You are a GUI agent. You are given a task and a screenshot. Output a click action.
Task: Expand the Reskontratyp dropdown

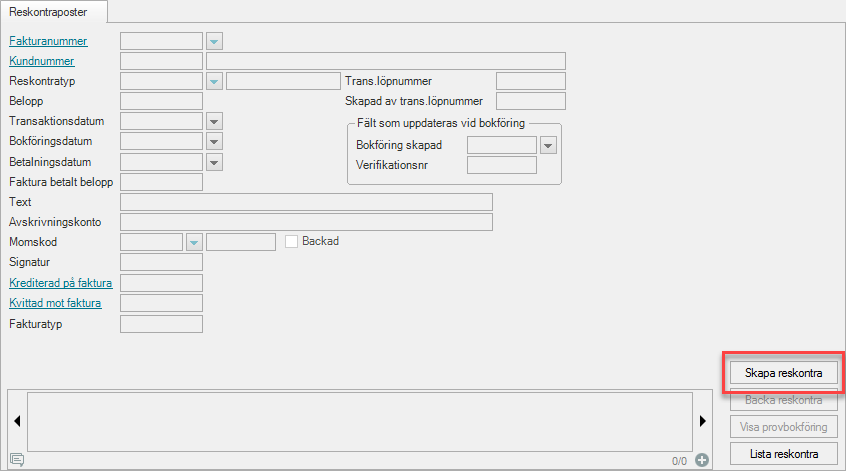pyautogui.click(x=214, y=81)
